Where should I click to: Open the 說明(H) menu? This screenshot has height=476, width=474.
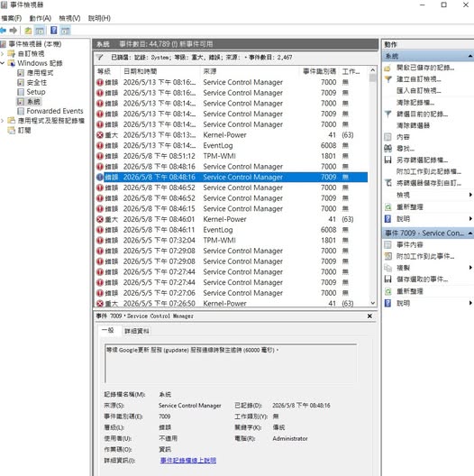99,18
